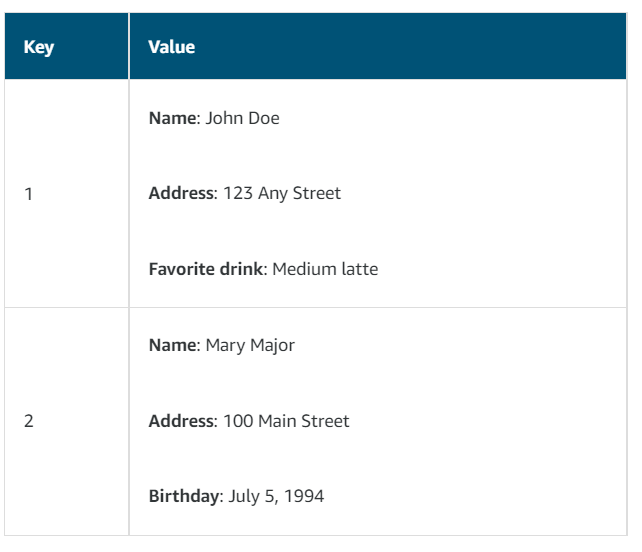Select the key cell containing 1

[66, 193]
